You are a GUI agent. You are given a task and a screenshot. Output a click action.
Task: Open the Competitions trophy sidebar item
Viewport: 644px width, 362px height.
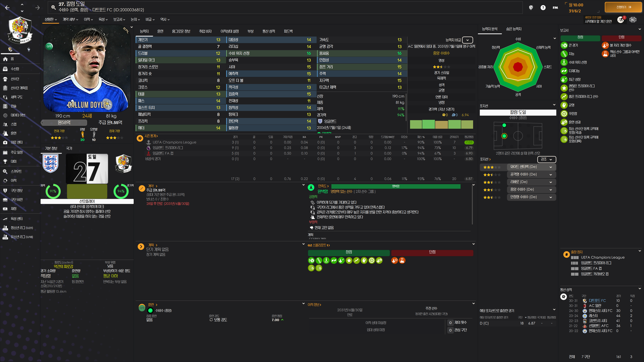coord(13,161)
